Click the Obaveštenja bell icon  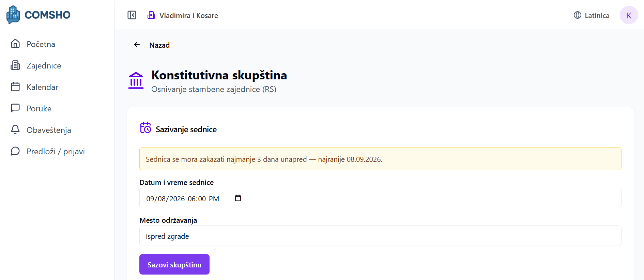pyautogui.click(x=15, y=129)
